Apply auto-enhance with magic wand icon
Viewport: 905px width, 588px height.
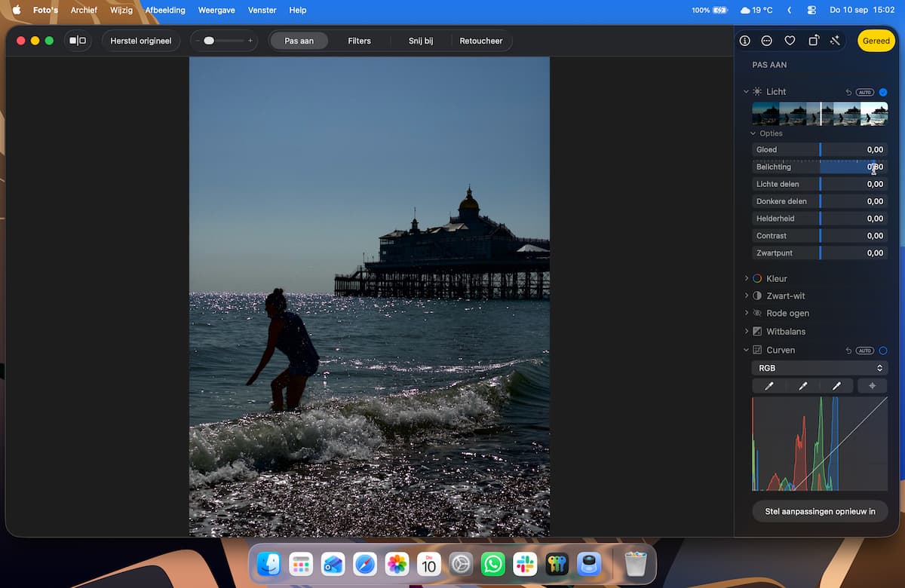point(835,41)
